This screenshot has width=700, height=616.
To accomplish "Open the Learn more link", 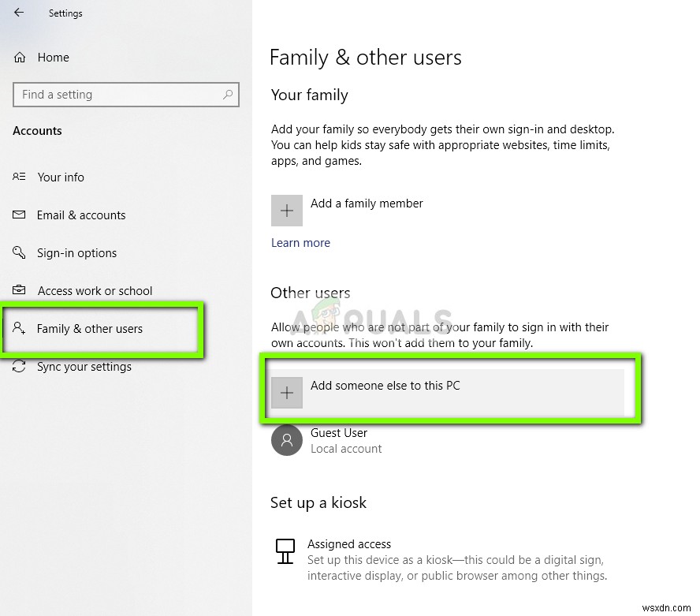I will point(300,243).
